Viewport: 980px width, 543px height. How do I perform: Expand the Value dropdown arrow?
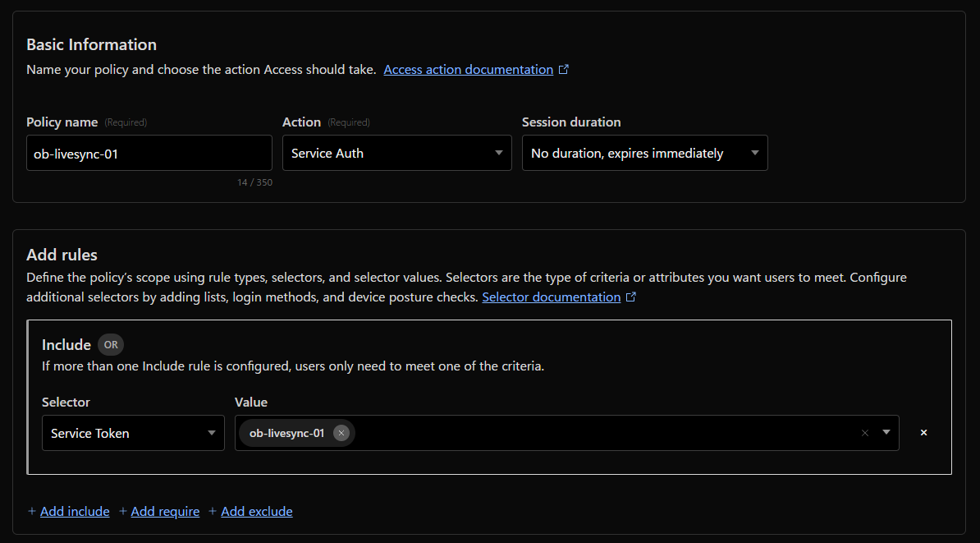pos(886,432)
